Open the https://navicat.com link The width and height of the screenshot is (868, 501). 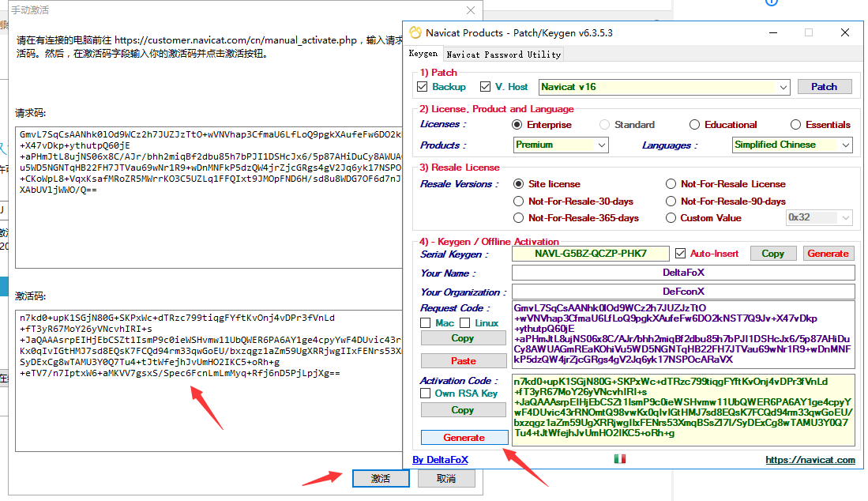coord(810,460)
